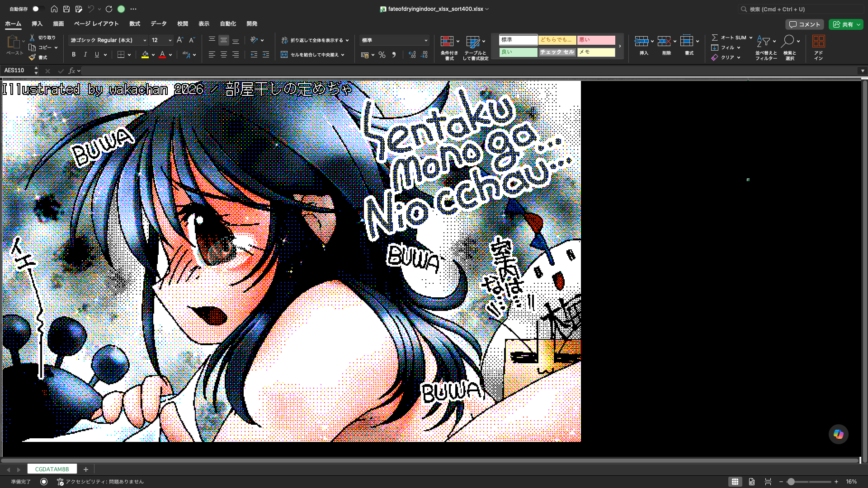Screen dimensions: 868x488
Task: Increase font size with larger A icon
Action: point(180,40)
